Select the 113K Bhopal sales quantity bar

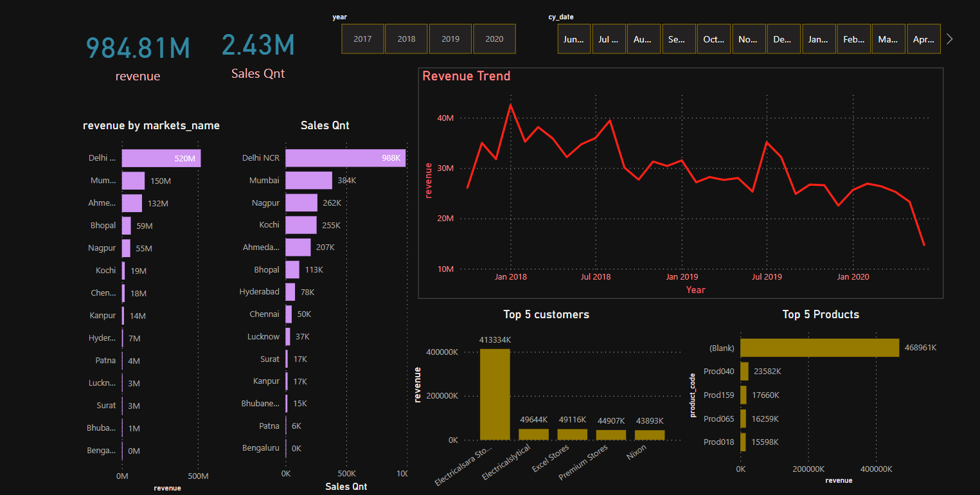(x=292, y=270)
